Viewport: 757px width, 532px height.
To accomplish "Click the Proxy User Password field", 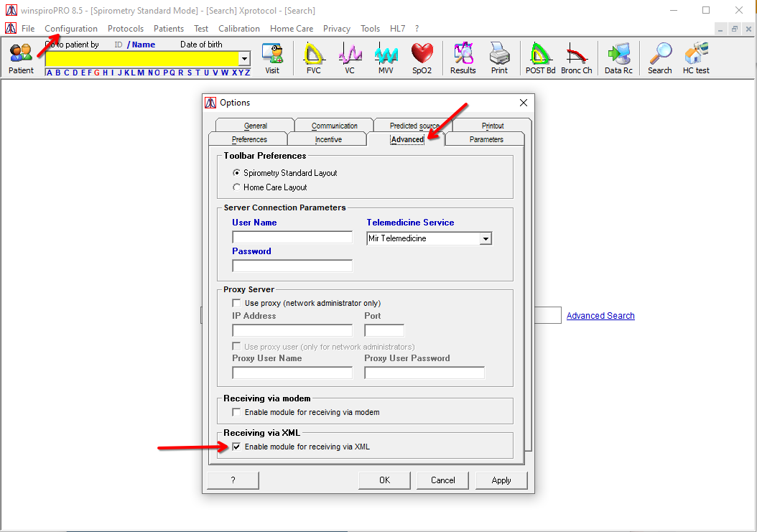I will point(424,373).
